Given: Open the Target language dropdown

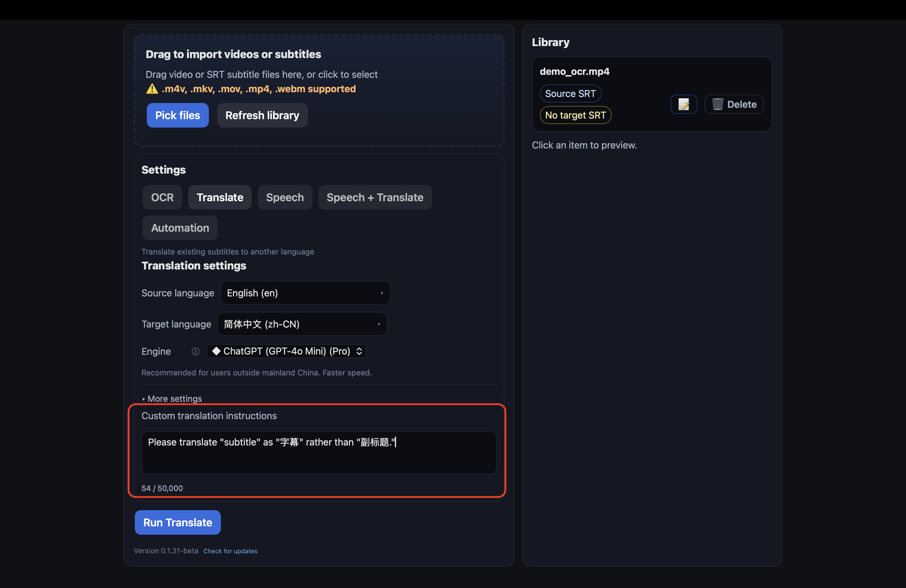Looking at the screenshot, I should pyautogui.click(x=302, y=324).
